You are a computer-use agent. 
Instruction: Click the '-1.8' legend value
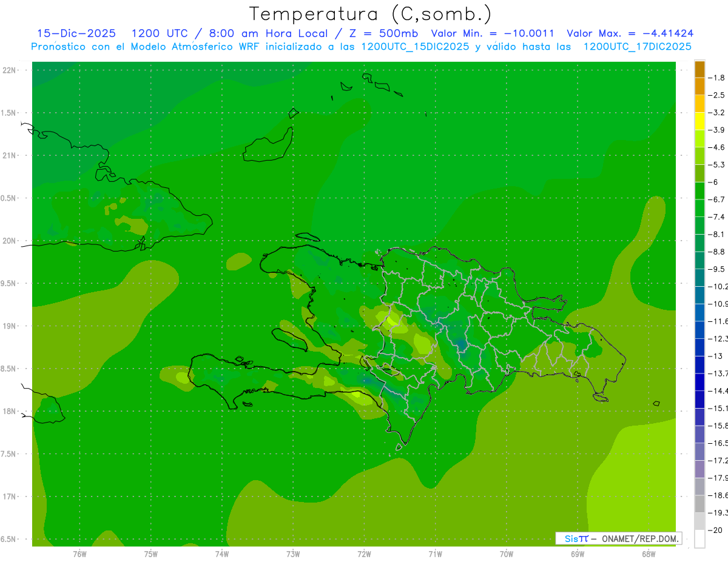[x=716, y=78]
